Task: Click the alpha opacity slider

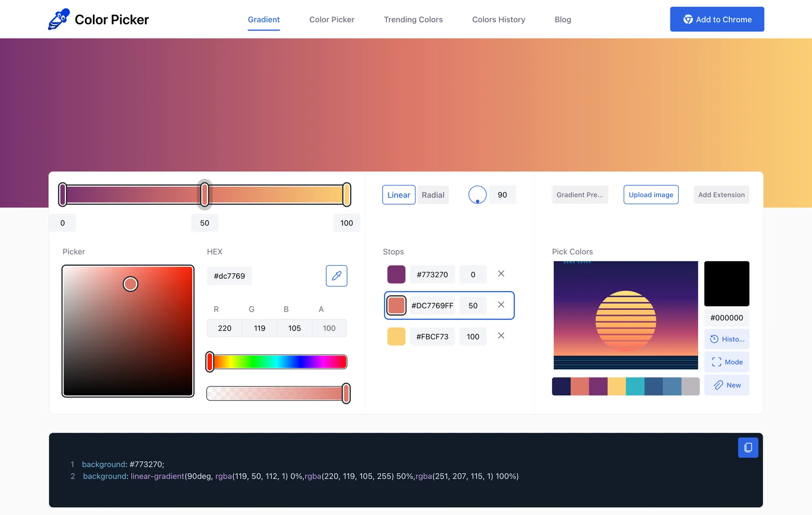Action: pos(277,393)
